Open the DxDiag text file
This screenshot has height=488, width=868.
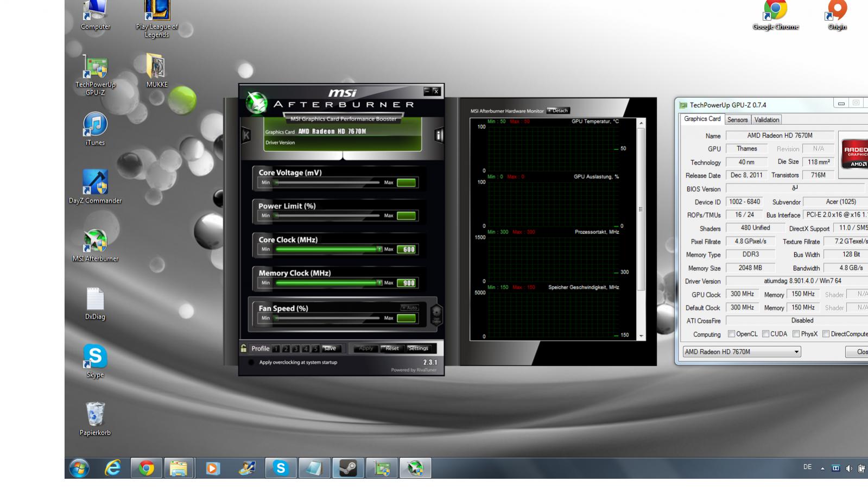[95, 303]
